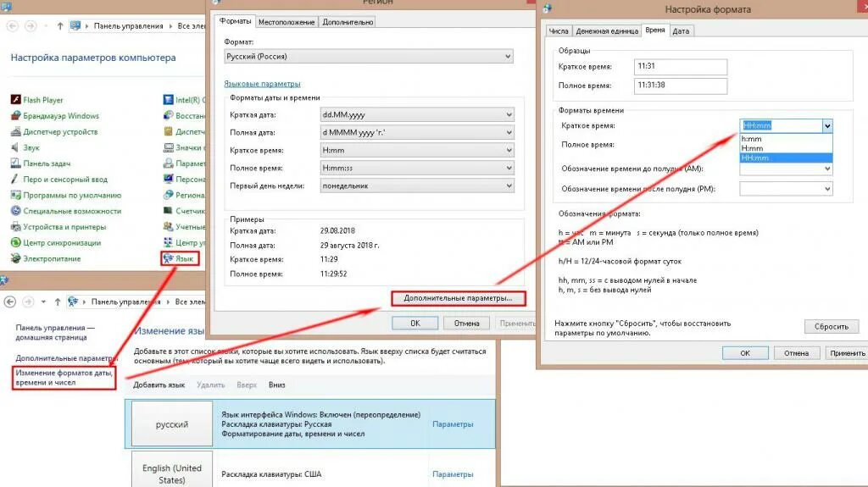The image size is (868, 487).
Task: Open Центр синхронизации
Action: tap(56, 242)
